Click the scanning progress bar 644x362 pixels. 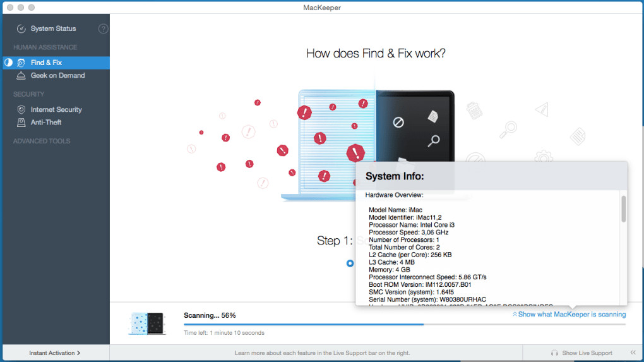click(405, 325)
